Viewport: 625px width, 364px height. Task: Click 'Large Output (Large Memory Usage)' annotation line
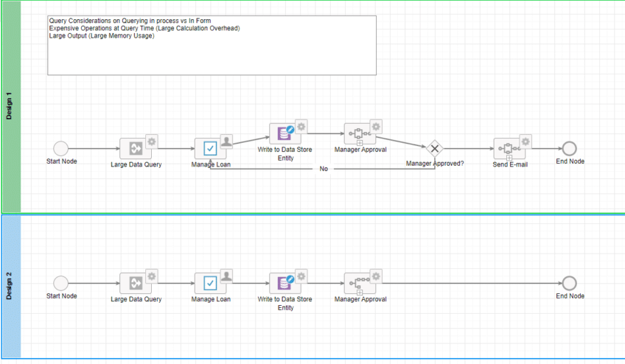tap(102, 36)
